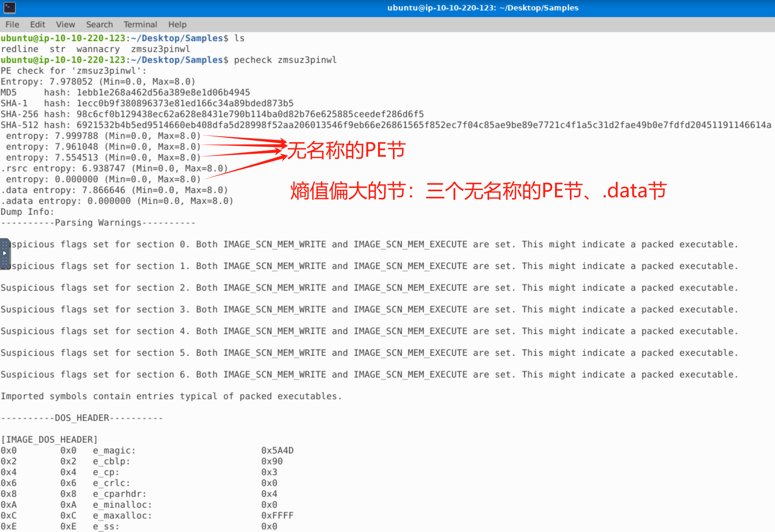Viewport: 775px width, 532px height.
Task: Click the warning for section 2
Action: pyautogui.click(x=370, y=288)
